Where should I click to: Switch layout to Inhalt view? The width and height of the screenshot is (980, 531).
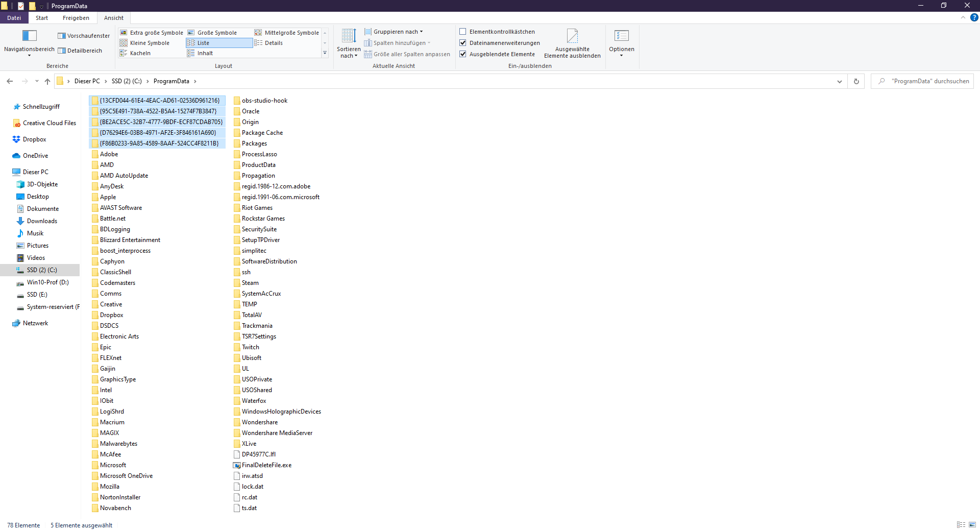200,53
